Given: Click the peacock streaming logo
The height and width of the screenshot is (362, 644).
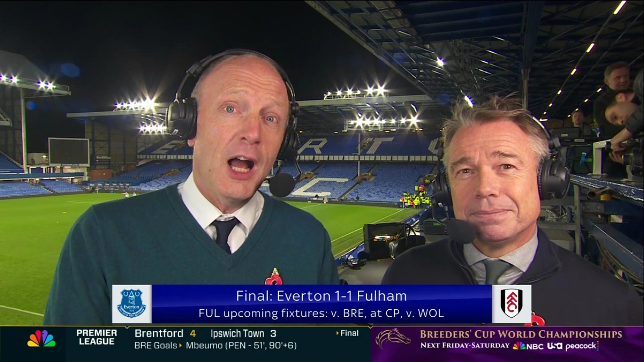Looking at the screenshot, I should coord(582,346).
